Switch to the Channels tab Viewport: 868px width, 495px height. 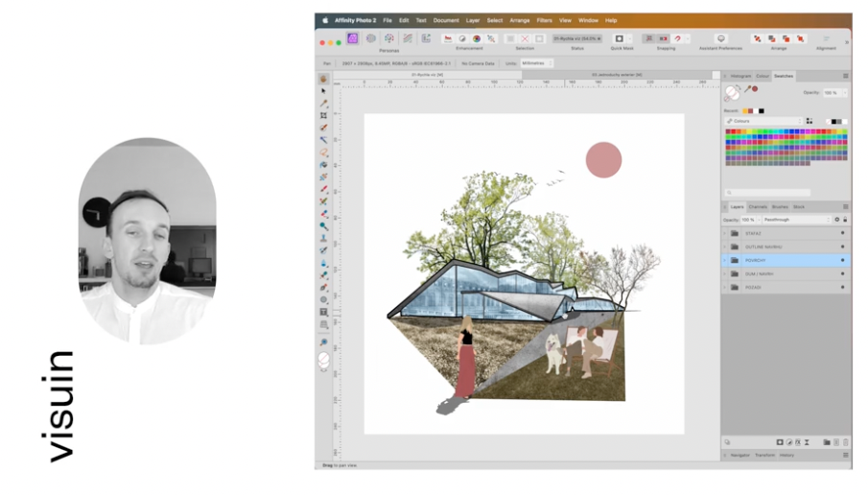758,206
